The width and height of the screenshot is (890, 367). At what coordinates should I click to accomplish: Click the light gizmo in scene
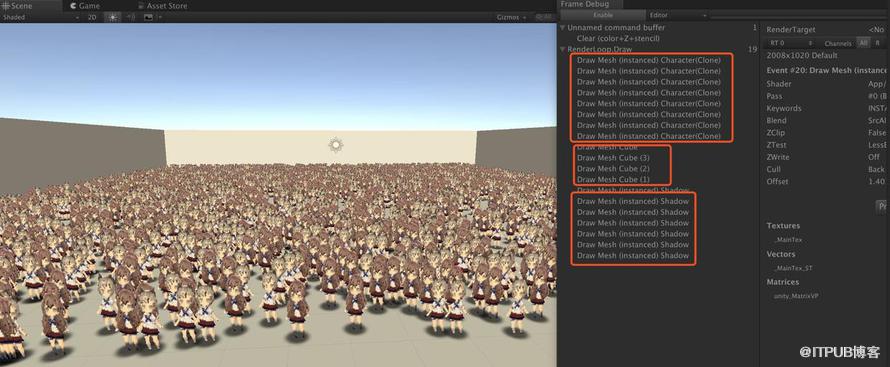(x=335, y=145)
